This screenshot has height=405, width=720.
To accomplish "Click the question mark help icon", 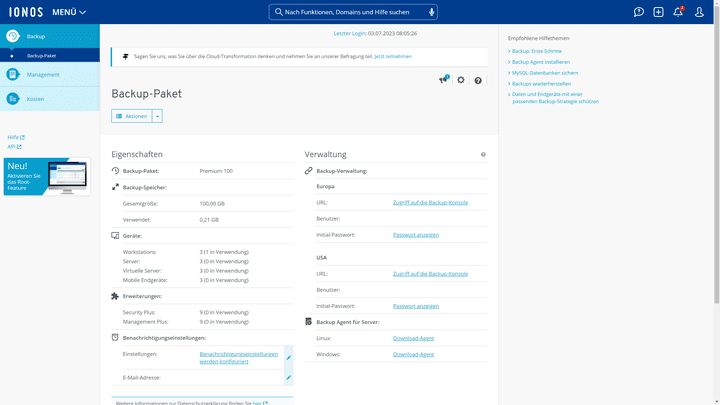I will [x=478, y=80].
